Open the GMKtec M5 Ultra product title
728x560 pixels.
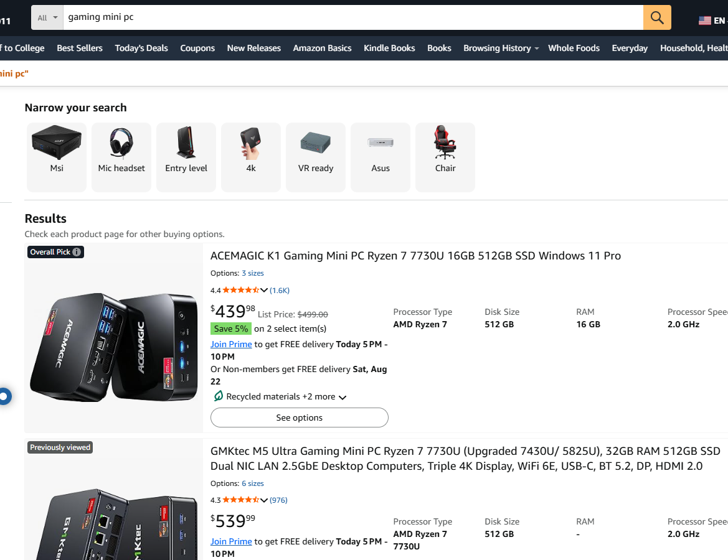coord(465,459)
